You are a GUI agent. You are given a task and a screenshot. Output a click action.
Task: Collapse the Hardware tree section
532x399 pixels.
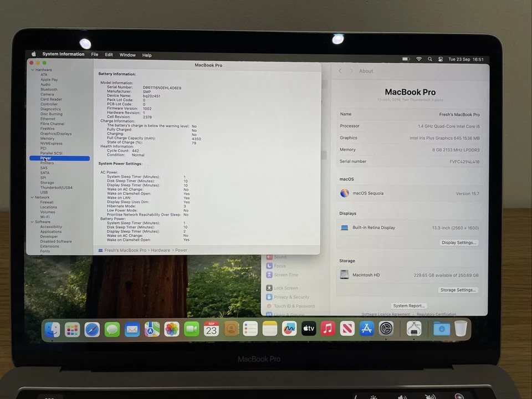(33, 70)
